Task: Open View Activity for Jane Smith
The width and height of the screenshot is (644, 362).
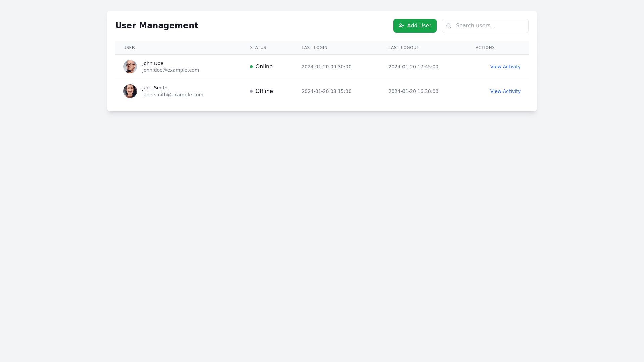Action: (505, 91)
